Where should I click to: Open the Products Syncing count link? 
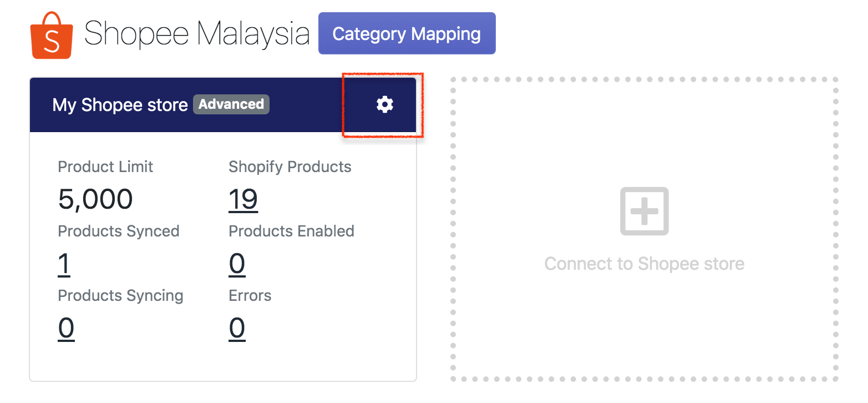pyautogui.click(x=66, y=328)
